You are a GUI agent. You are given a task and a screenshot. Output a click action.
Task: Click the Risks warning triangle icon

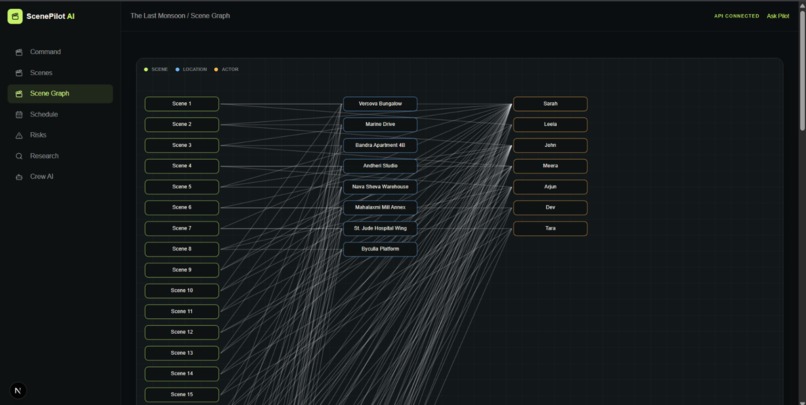click(x=19, y=135)
